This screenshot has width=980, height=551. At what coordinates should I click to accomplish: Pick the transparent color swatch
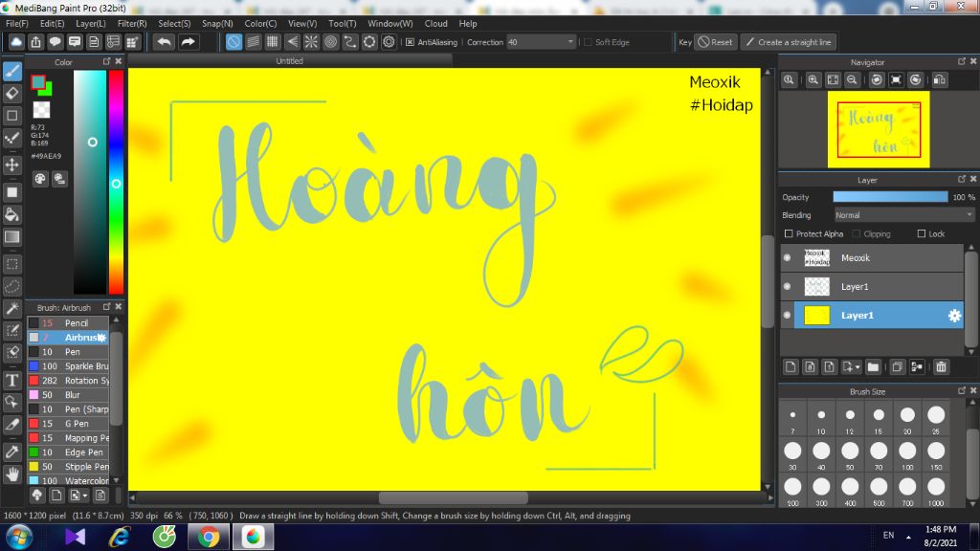41,110
